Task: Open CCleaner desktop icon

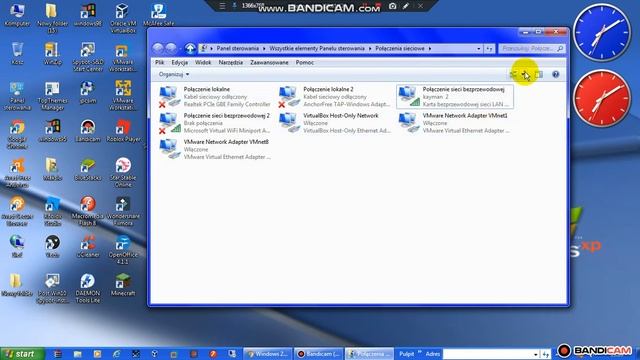Action: [88, 246]
